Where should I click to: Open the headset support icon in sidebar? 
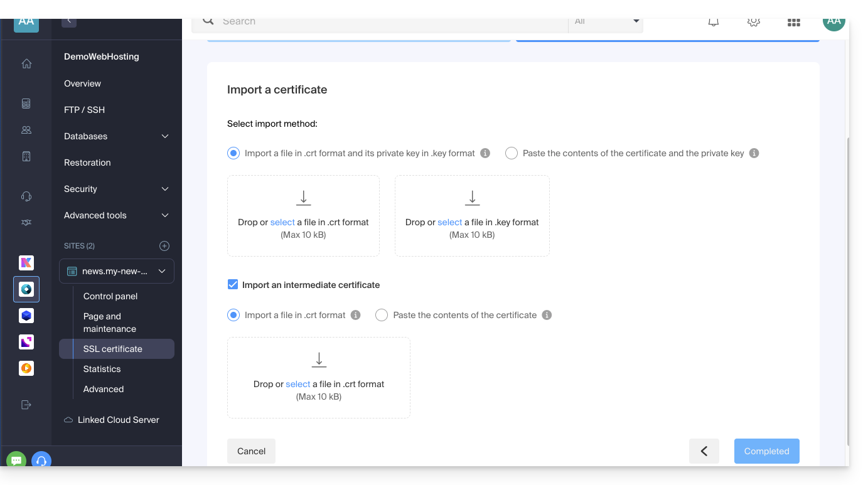[x=26, y=196]
